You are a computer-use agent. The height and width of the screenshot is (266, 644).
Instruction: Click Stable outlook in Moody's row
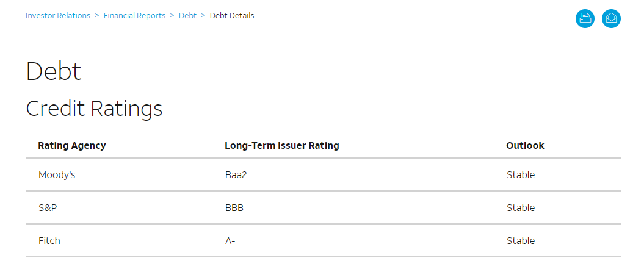coord(521,175)
